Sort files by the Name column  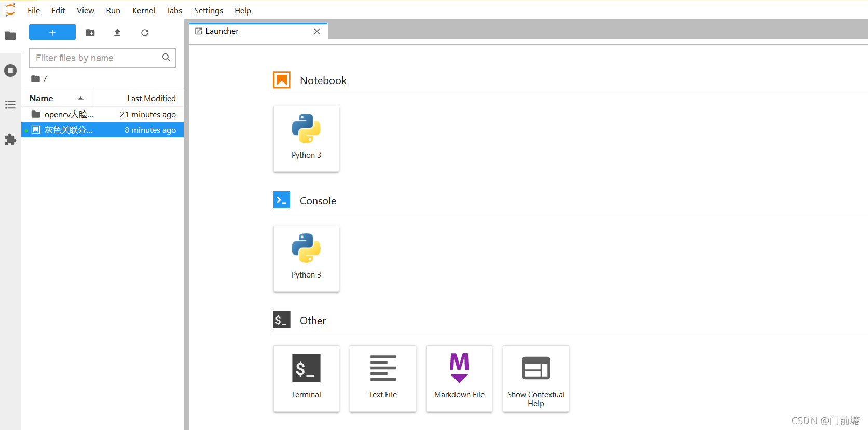click(x=58, y=98)
